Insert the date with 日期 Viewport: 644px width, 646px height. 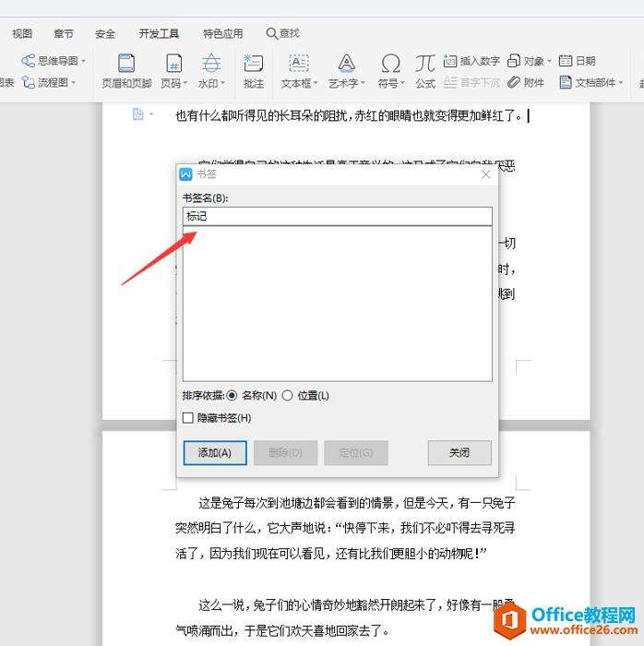pos(578,61)
